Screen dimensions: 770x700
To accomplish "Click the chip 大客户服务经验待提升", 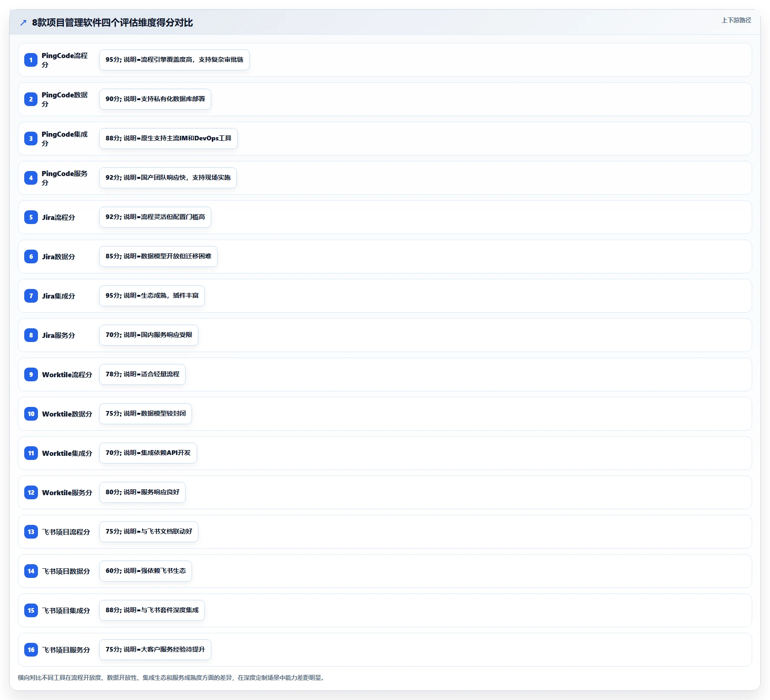I will [155, 650].
